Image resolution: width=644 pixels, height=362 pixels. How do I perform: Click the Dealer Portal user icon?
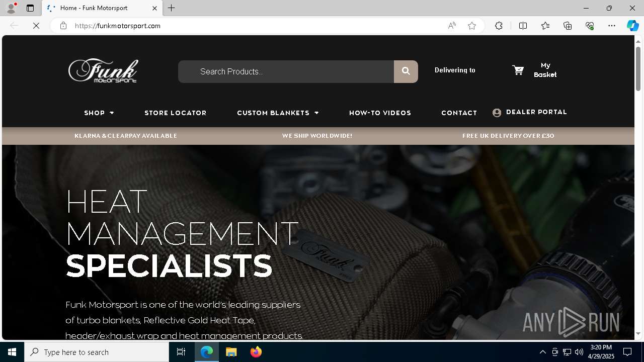pos(497,113)
